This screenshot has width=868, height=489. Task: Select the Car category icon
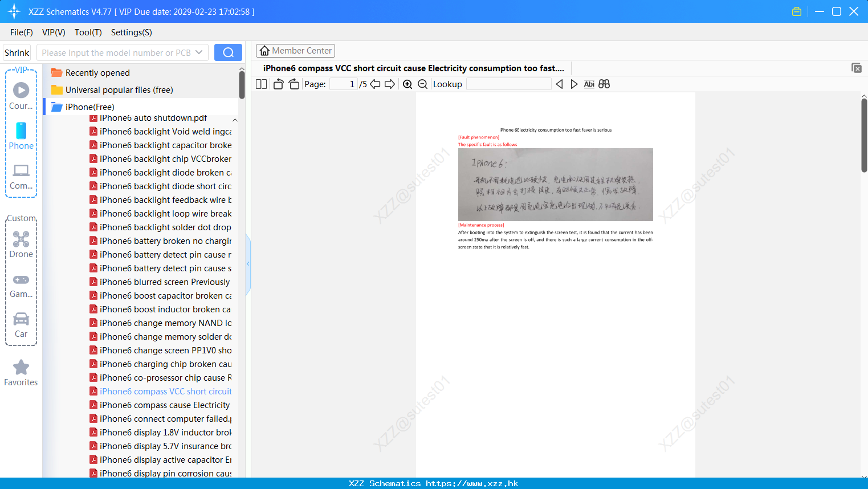click(x=21, y=325)
